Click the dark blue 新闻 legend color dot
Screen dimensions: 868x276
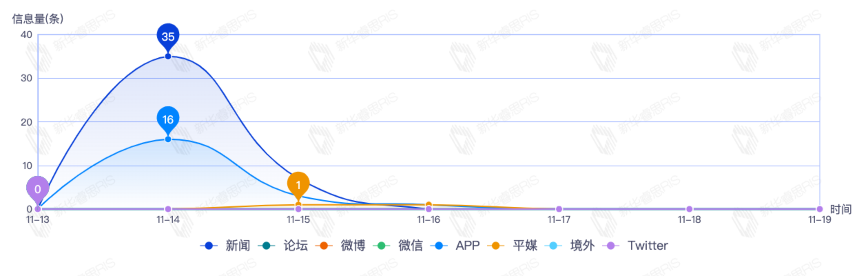pyautogui.click(x=209, y=246)
